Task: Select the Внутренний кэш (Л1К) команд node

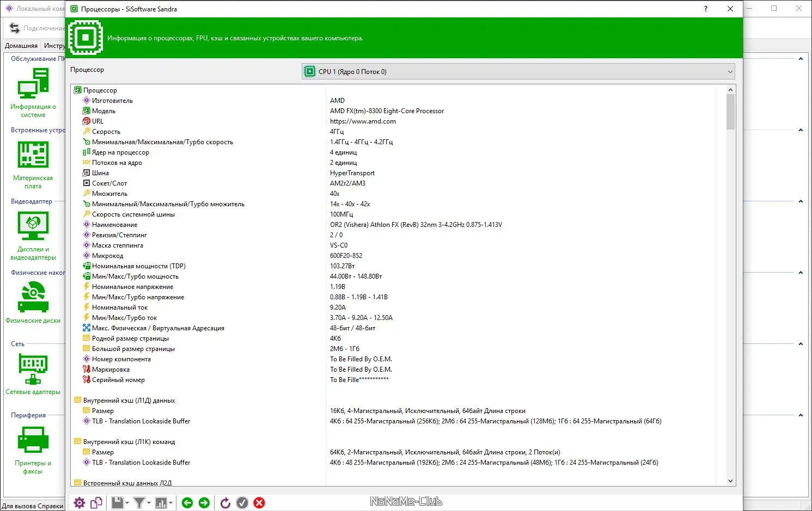Action: pos(129,442)
